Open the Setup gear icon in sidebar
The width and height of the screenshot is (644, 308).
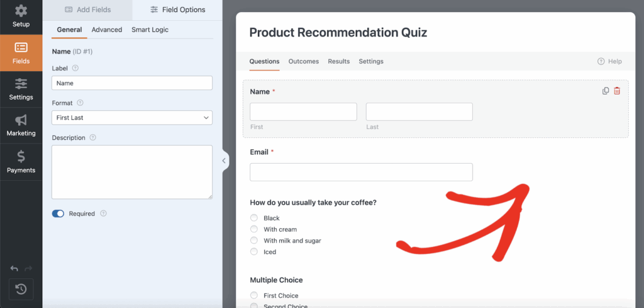(x=21, y=11)
